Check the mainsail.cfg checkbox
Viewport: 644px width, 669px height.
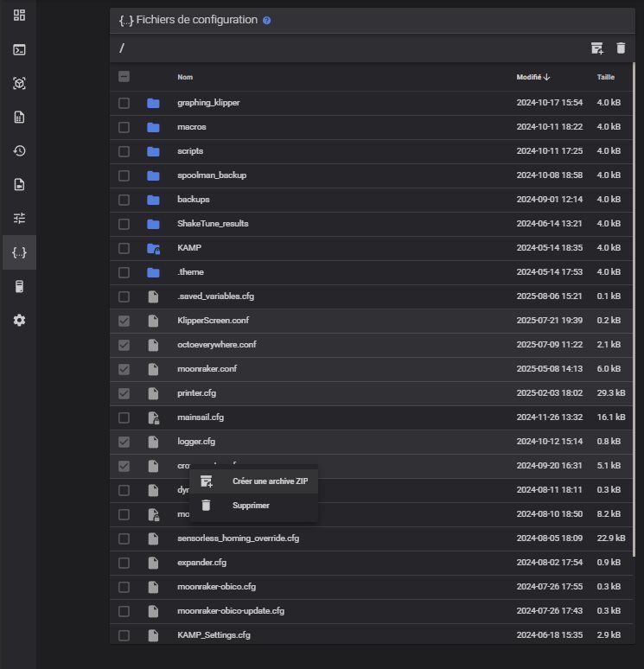(x=124, y=417)
